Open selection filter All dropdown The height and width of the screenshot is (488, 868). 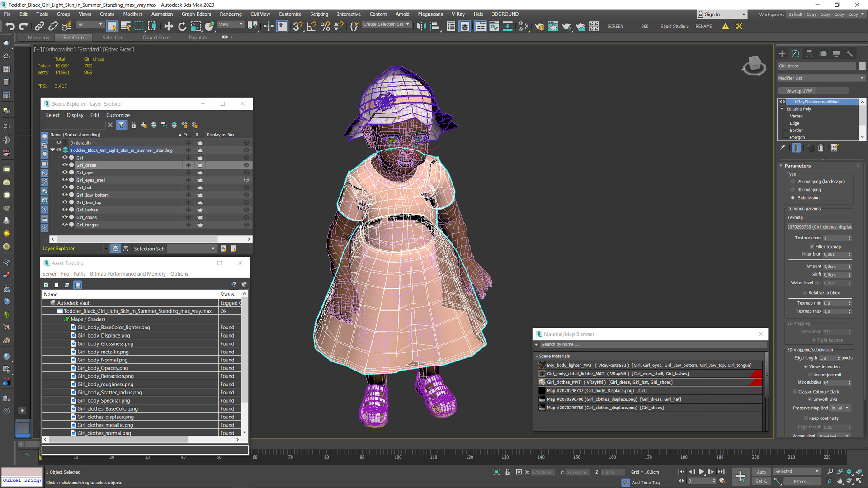click(x=90, y=25)
